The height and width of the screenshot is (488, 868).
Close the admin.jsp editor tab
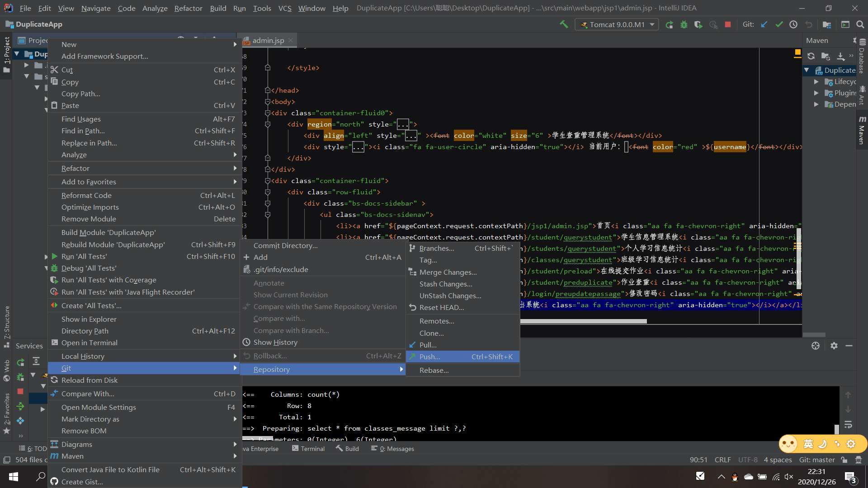(291, 40)
